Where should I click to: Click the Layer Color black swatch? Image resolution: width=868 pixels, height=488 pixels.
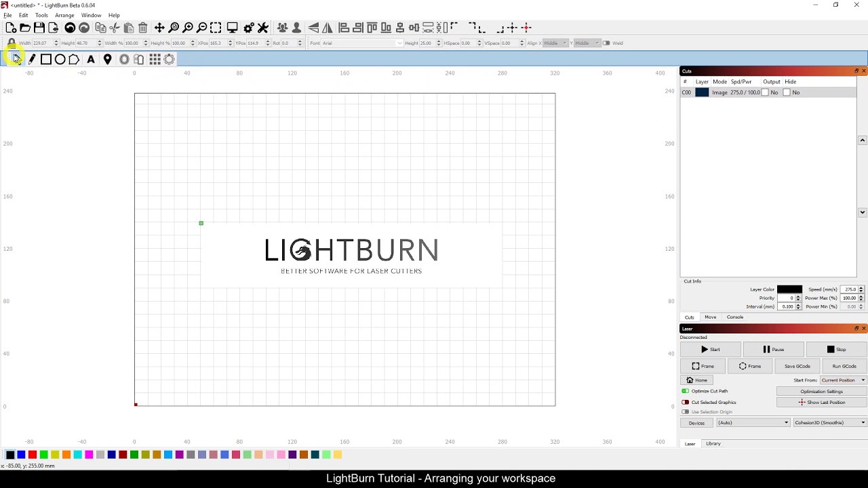click(x=789, y=289)
